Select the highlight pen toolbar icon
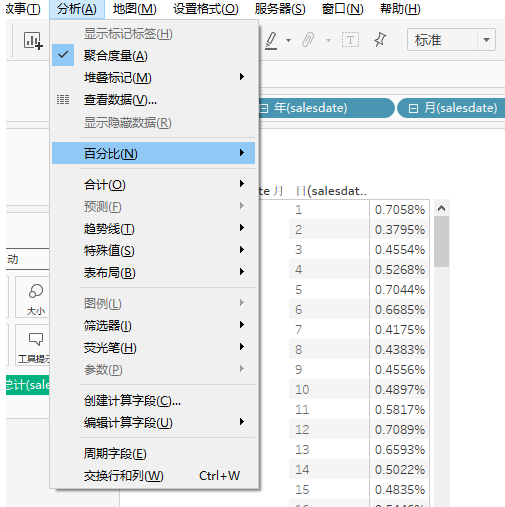The image size is (505, 507). (271, 40)
